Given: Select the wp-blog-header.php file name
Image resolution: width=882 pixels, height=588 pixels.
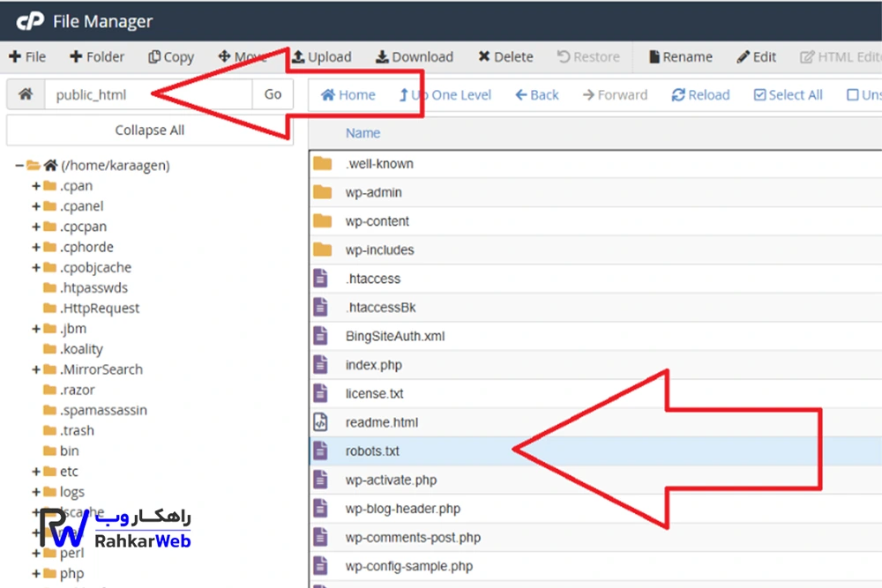Looking at the screenshot, I should [x=403, y=509].
